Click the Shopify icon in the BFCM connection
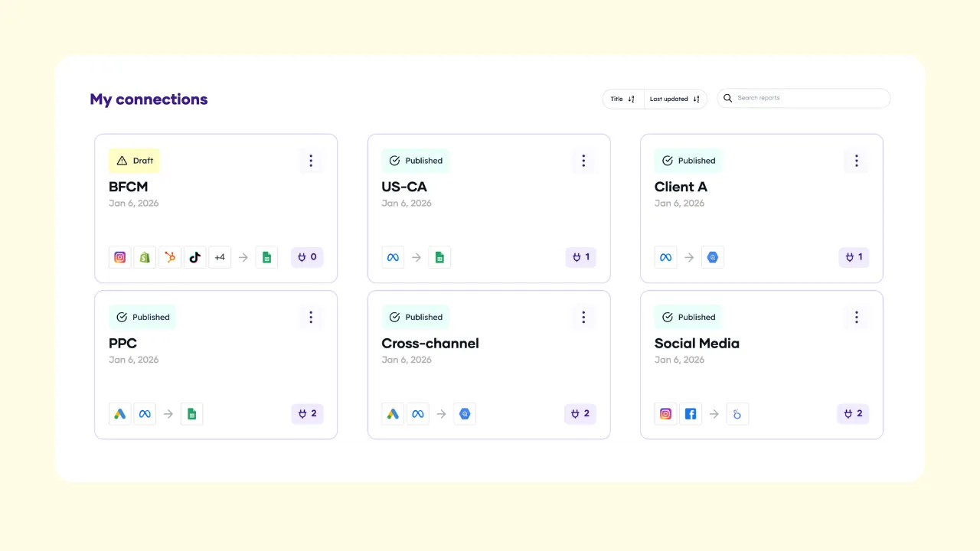 pos(145,257)
